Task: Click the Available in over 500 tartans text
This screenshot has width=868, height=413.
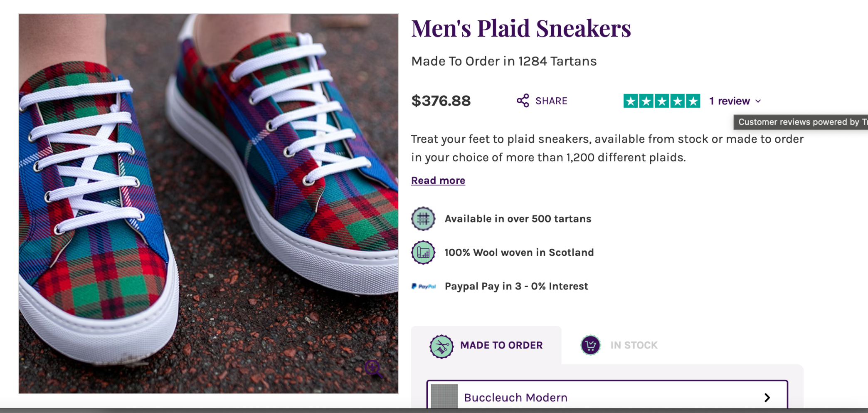Action: click(x=518, y=219)
